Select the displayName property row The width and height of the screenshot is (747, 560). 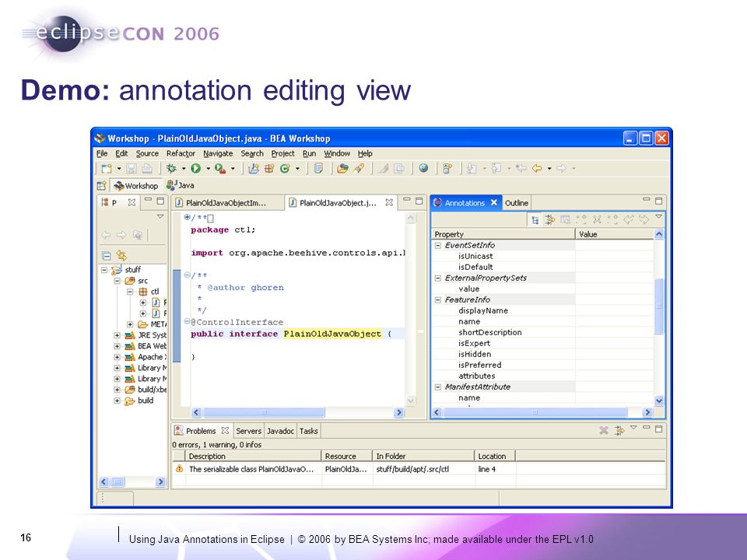click(x=543, y=311)
